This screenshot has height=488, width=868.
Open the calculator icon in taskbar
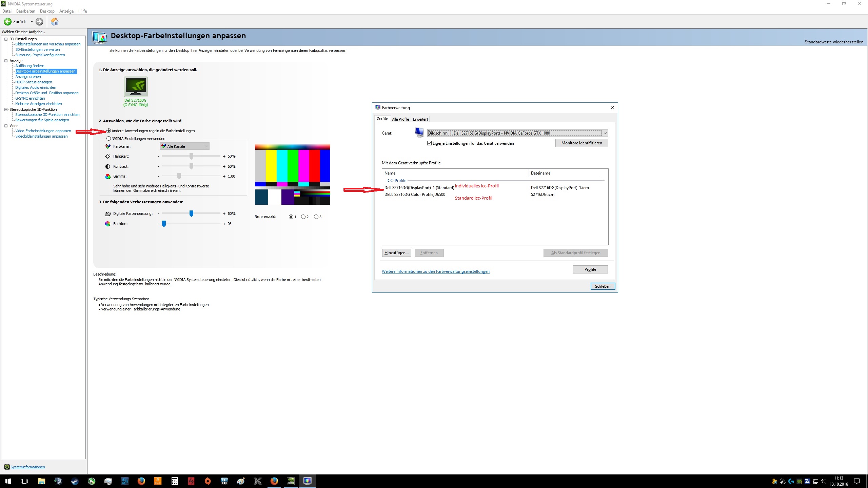(x=174, y=481)
